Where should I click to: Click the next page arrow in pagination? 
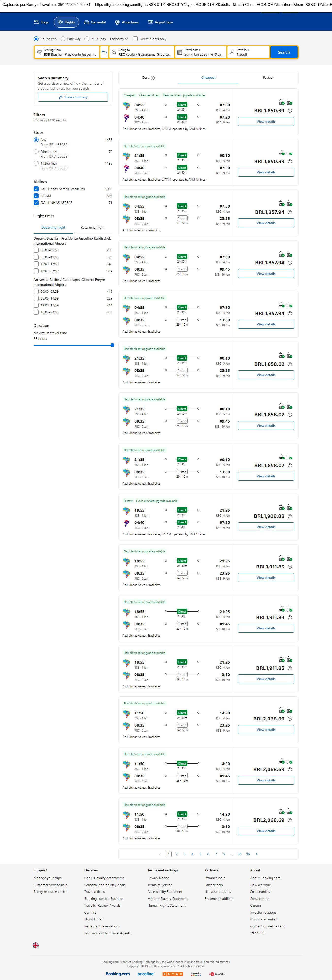pos(256,854)
